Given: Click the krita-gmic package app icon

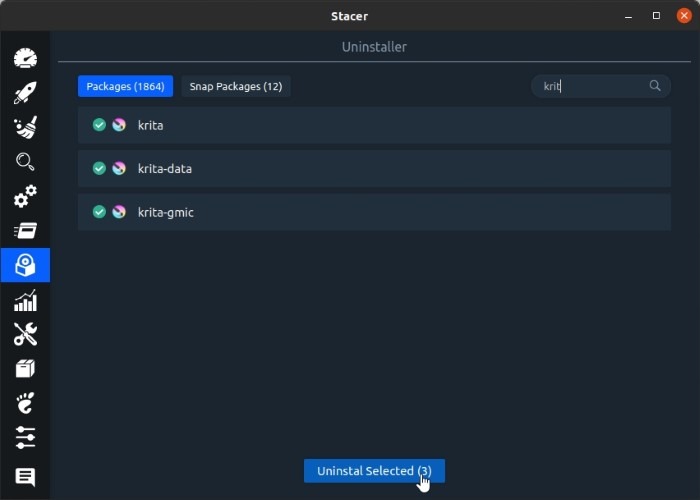Looking at the screenshot, I should 119,212.
